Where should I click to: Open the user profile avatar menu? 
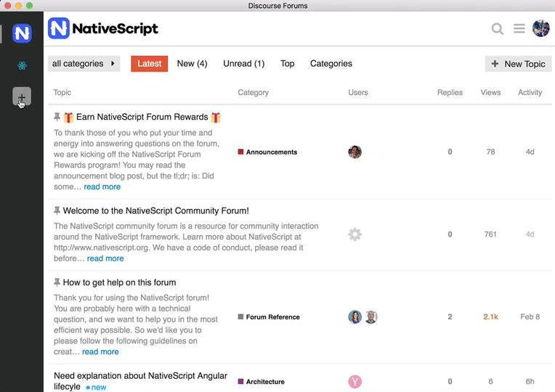(541, 28)
